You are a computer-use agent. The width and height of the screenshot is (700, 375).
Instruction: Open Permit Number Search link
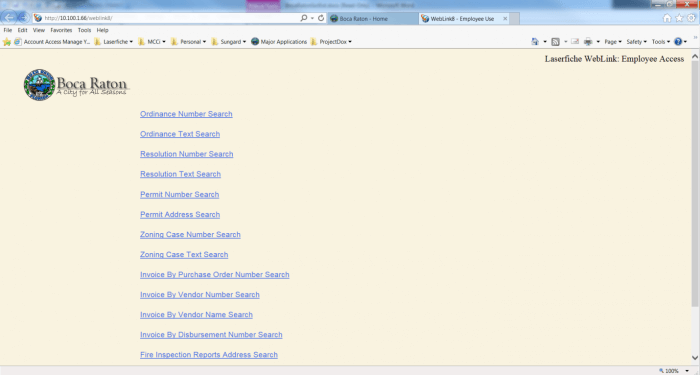[x=179, y=195]
